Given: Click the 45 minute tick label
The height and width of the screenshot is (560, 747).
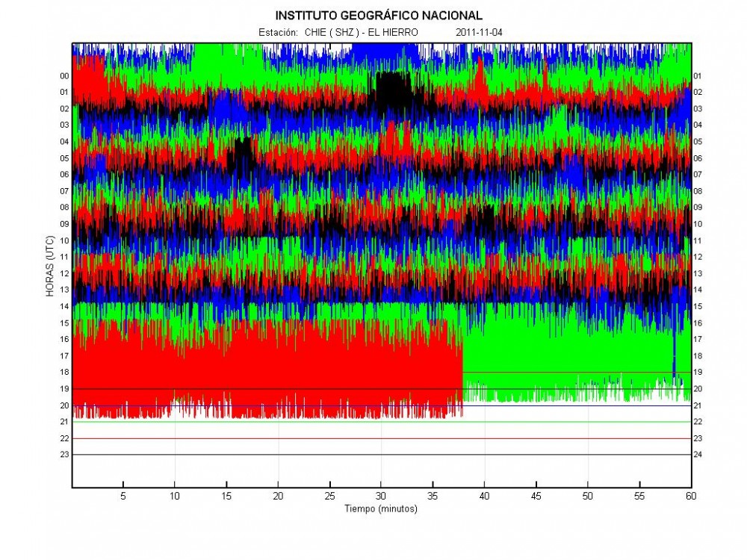Looking at the screenshot, I should 536,496.
